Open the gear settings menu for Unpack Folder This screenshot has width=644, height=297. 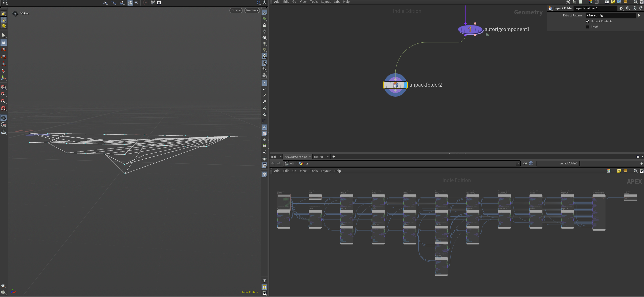(x=621, y=8)
